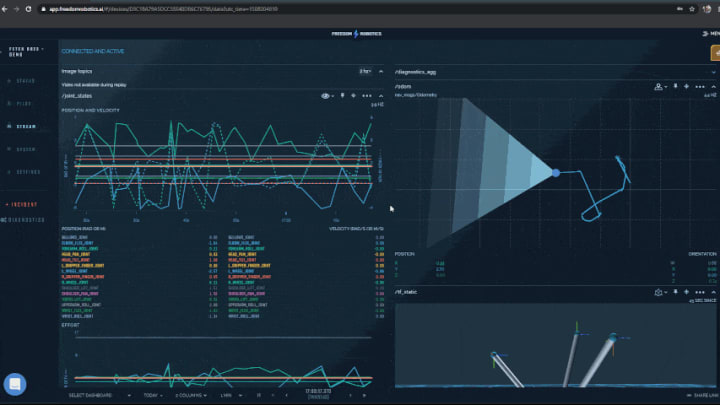Viewport: 720px width, 405px height.
Task: Reload the page in the browser
Action: point(28,9)
